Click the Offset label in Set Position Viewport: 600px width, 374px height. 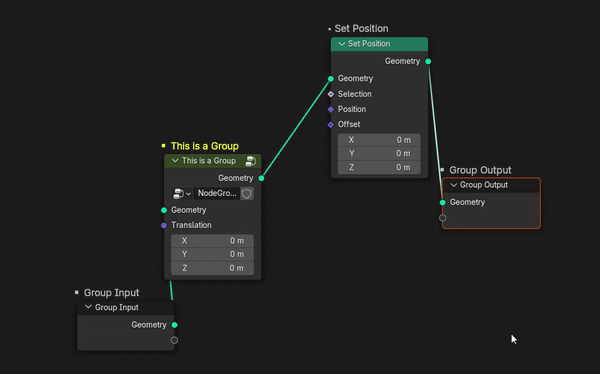click(x=349, y=124)
